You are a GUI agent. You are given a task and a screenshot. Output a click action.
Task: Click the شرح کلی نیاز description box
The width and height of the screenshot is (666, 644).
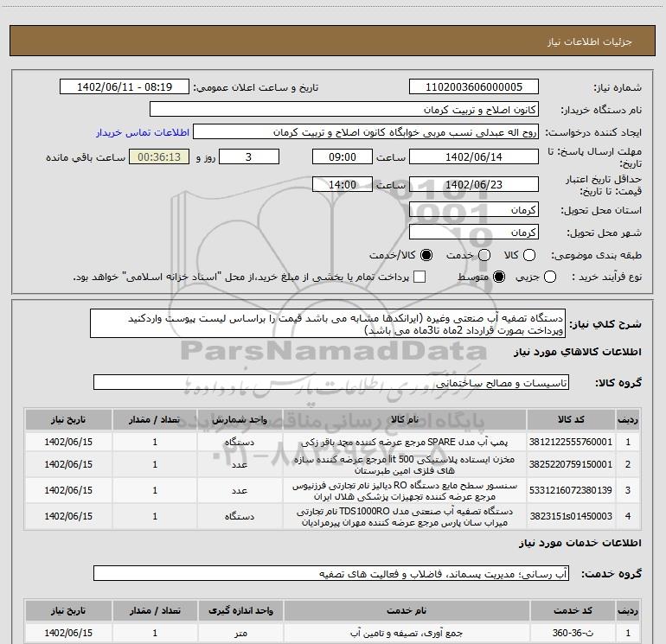pos(328,323)
